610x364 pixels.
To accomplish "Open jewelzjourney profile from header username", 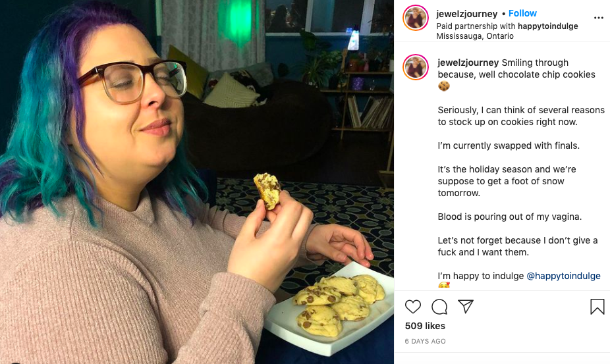I will [x=467, y=14].
